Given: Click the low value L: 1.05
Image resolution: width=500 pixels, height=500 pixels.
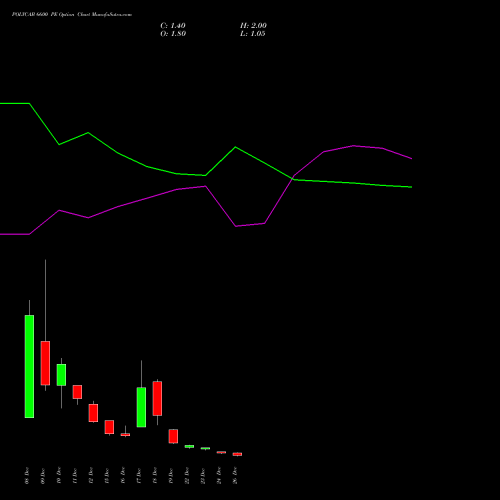Looking at the screenshot, I should click(x=253, y=34).
